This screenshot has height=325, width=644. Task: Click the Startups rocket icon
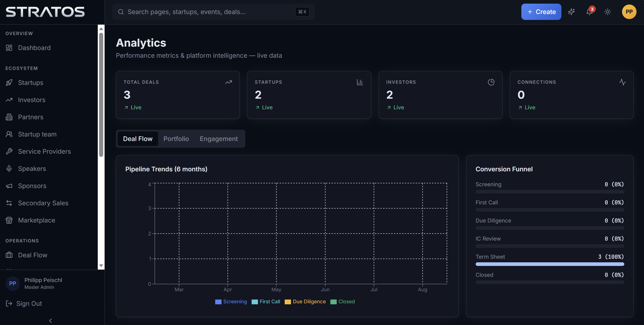(x=9, y=83)
